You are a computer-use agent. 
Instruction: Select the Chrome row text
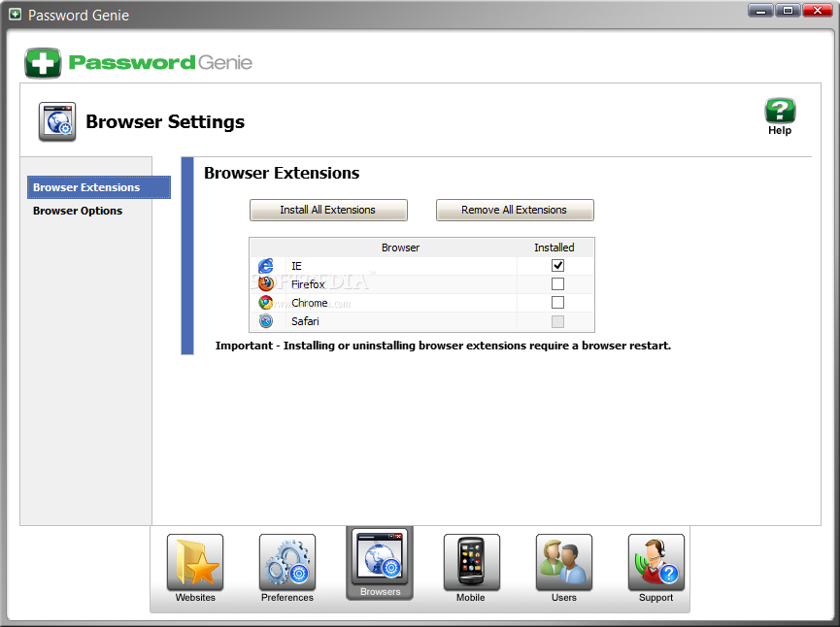coord(309,303)
